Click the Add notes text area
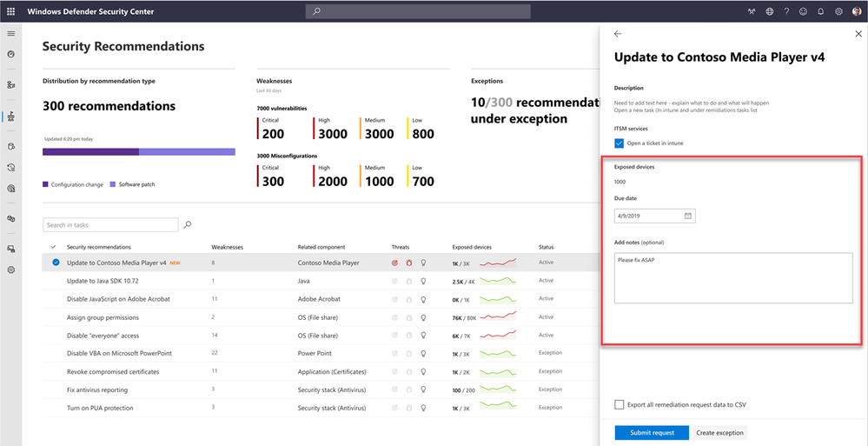The image size is (868, 446). tap(733, 278)
